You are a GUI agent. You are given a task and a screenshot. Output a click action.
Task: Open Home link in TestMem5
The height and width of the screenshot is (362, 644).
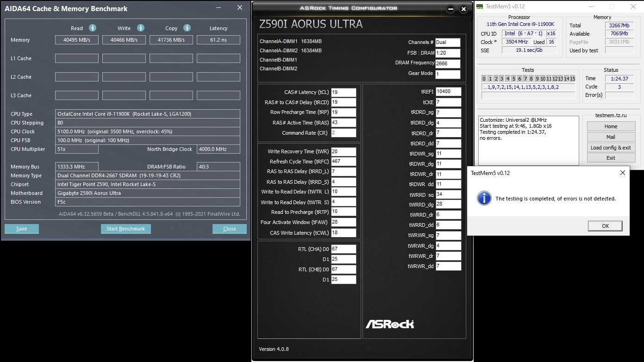pyautogui.click(x=611, y=126)
